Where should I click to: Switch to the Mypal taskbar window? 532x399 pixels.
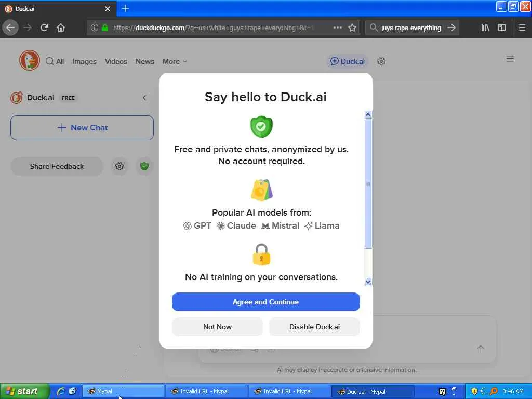click(x=123, y=391)
